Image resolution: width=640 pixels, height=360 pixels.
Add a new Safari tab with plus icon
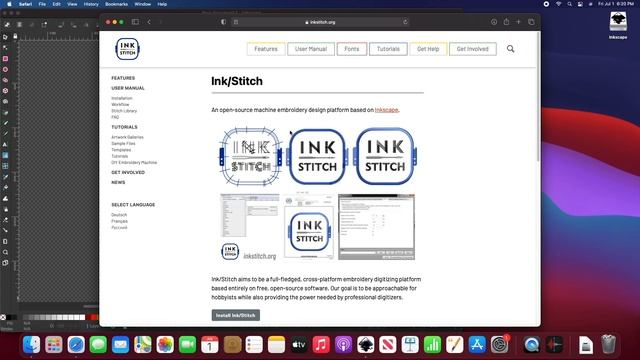pos(518,22)
